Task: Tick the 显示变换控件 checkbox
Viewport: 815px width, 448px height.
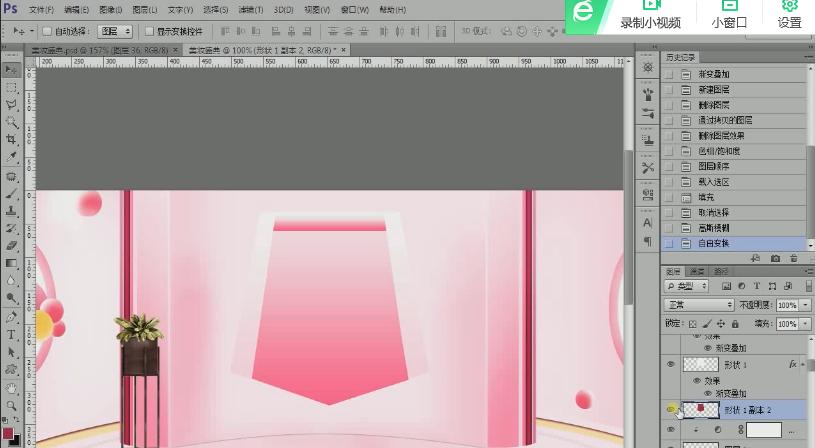Action: click(x=149, y=32)
